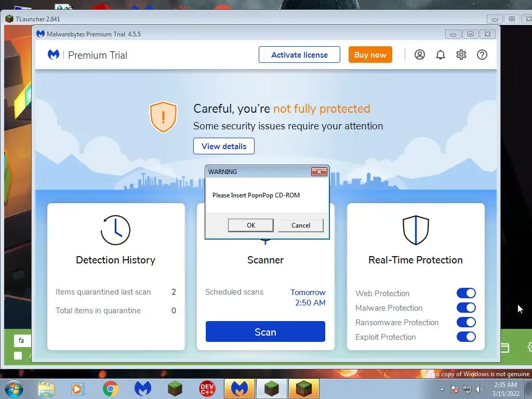Open the Malwarebytes account icon
The height and width of the screenshot is (399, 532).
click(420, 55)
